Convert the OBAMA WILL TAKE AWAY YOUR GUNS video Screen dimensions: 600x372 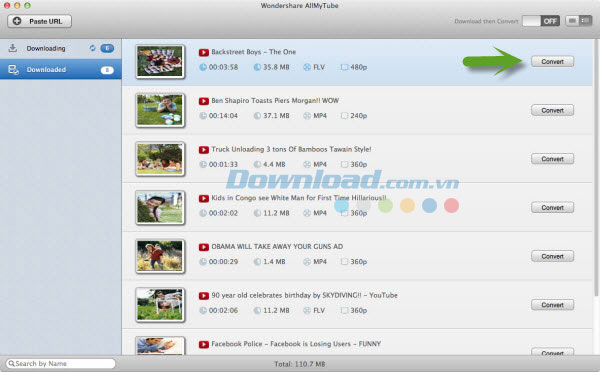tap(552, 256)
